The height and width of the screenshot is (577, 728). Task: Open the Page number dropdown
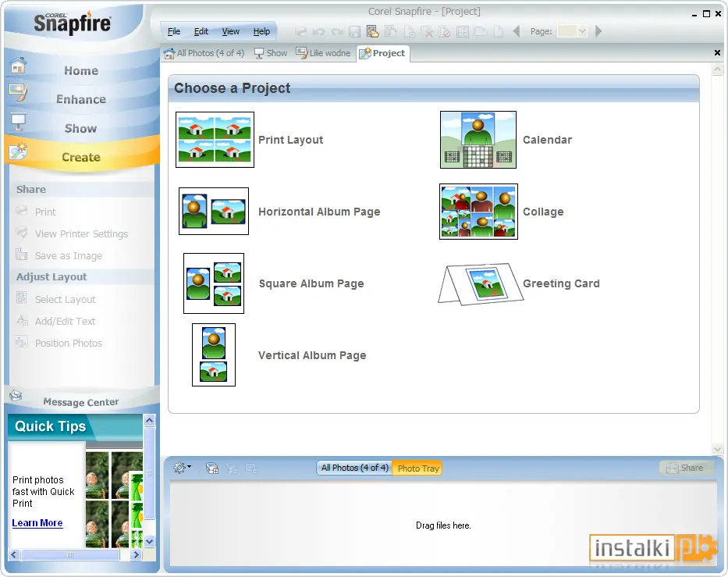point(582,31)
